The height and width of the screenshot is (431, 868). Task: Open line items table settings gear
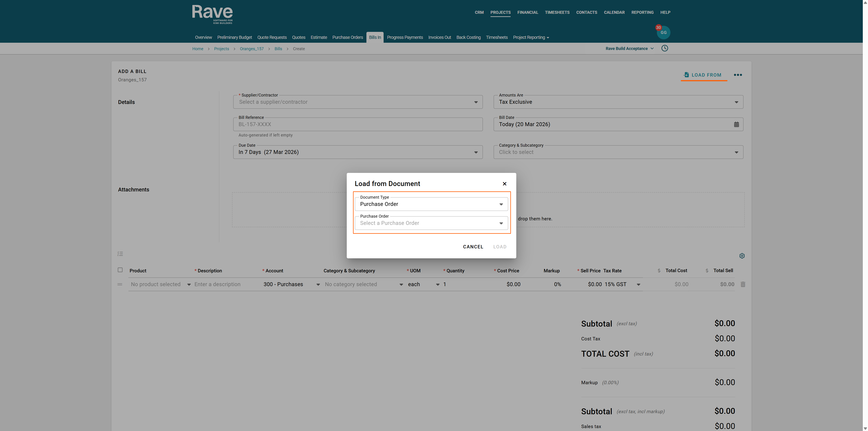pos(742,256)
